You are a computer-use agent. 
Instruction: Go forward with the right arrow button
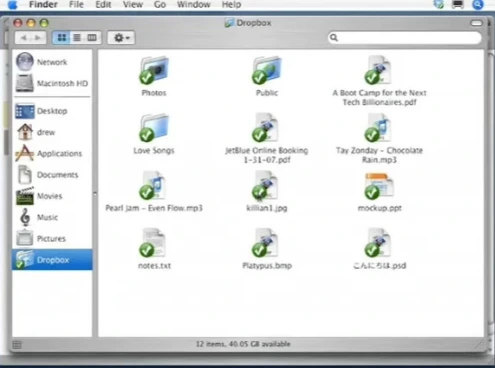[38, 38]
